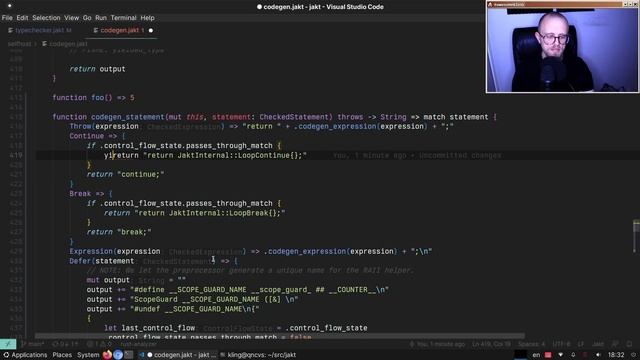The width and height of the screenshot is (640, 360).
Task: Open the View menu
Action: (x=71, y=18)
